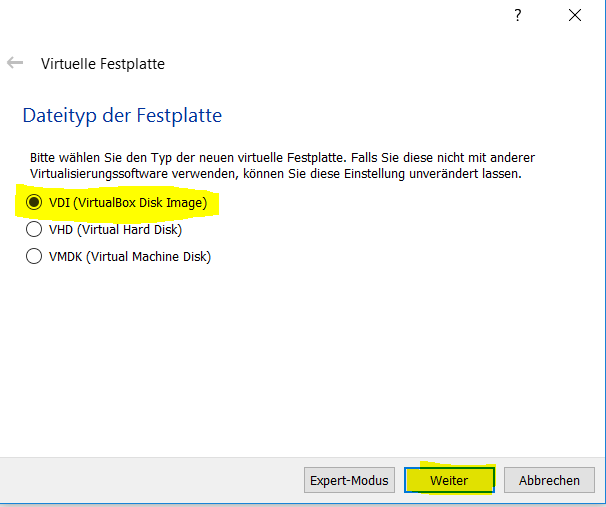Close the Virtuelle Festplatte dialog
The height and width of the screenshot is (507, 606).
pos(575,15)
